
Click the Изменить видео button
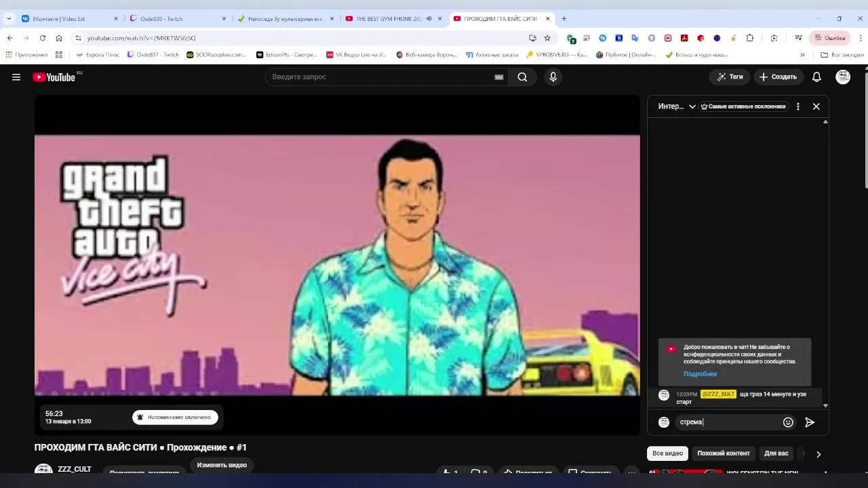(222, 465)
